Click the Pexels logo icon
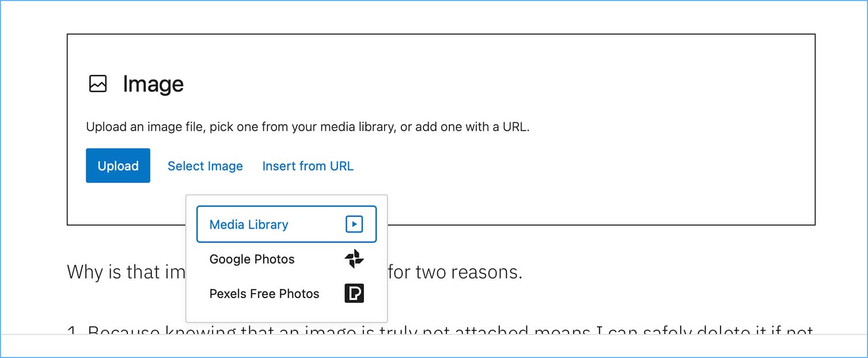Image resolution: width=868 pixels, height=358 pixels. (354, 294)
